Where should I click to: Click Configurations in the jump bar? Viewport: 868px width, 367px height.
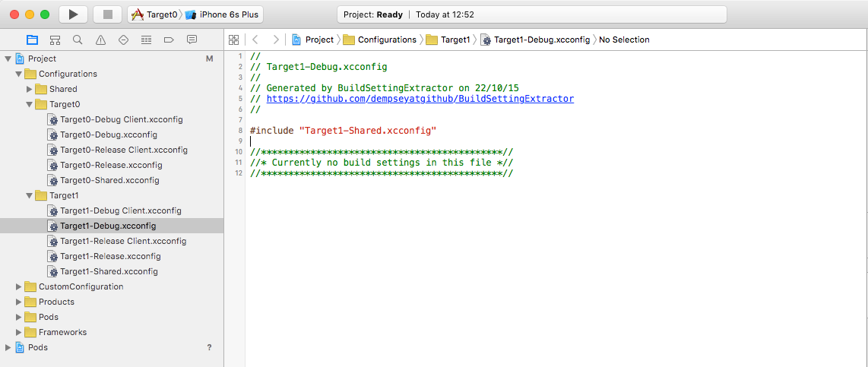coord(386,40)
